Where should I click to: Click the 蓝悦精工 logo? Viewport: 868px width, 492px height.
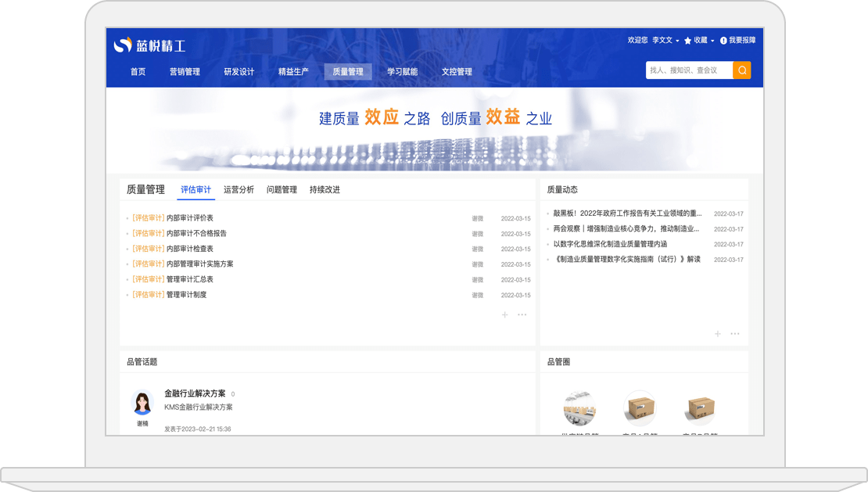tap(149, 45)
